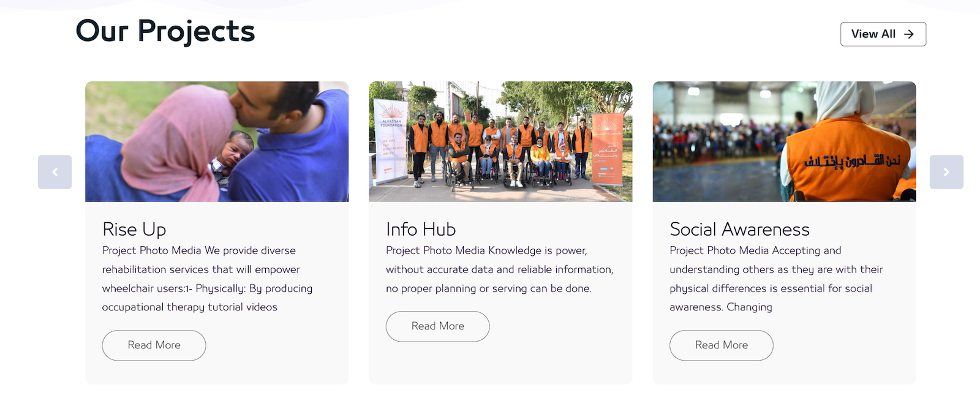Click the previous carousel arrow
Viewport: 980px width, 409px height.
55,172
